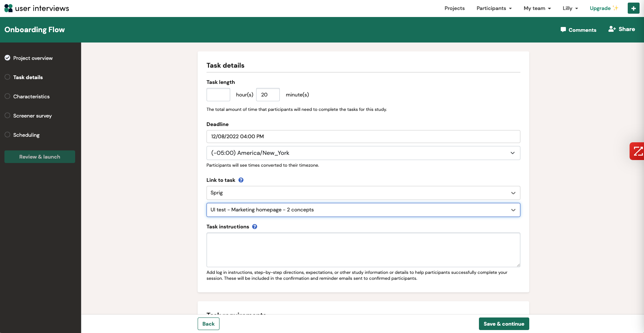Click the help icon beside Task instructions

click(x=255, y=227)
